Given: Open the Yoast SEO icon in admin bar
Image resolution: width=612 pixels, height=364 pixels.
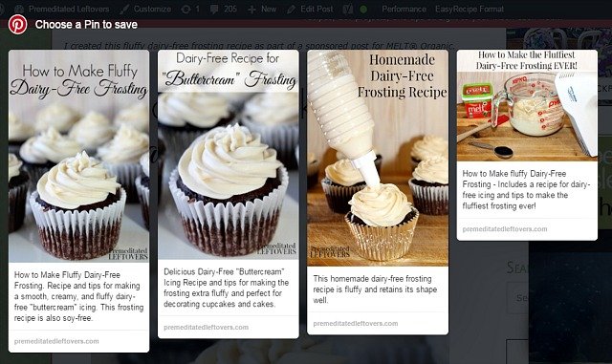Looking at the screenshot, I should tap(347, 9).
